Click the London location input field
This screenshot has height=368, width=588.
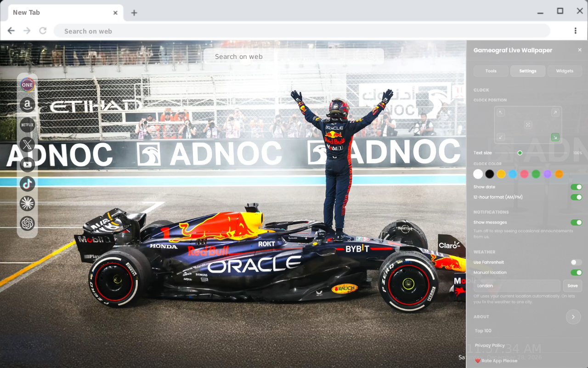click(517, 286)
